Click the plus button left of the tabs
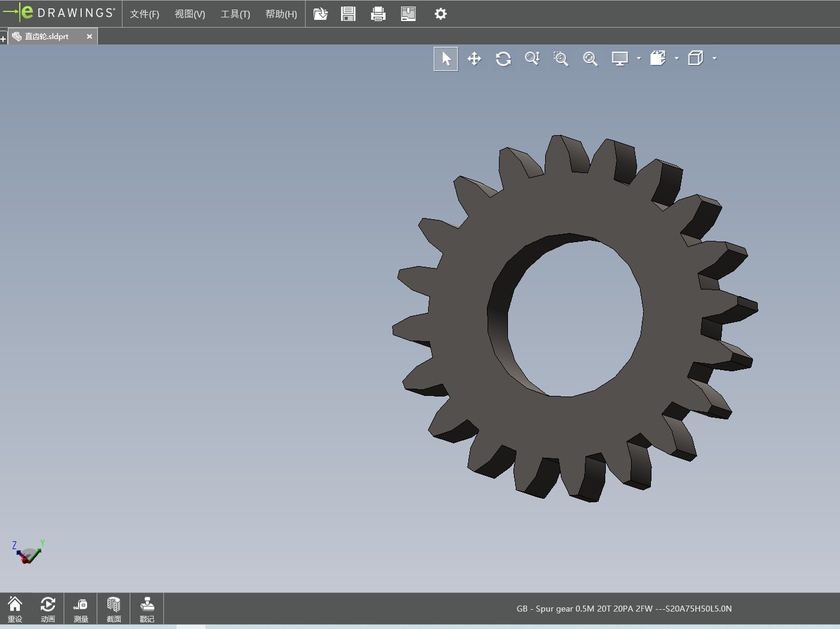The height and width of the screenshot is (629, 840). (3, 39)
